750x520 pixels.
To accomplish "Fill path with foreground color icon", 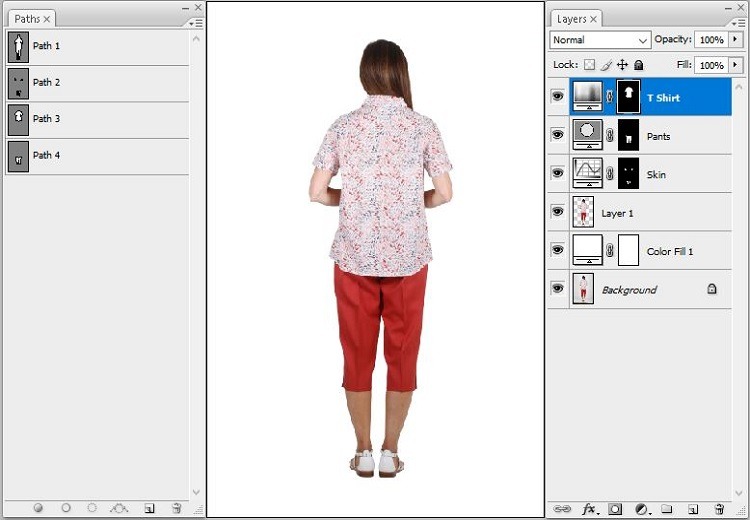I will point(38,508).
